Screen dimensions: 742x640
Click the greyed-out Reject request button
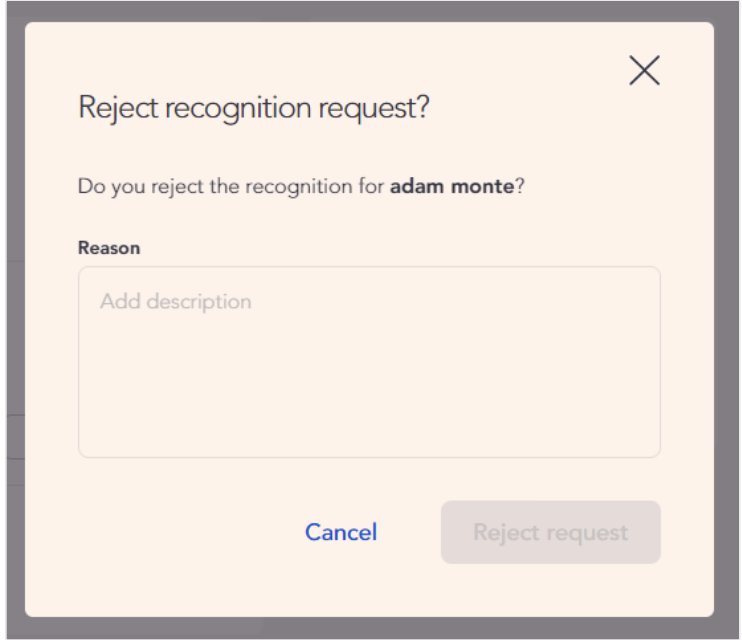550,532
